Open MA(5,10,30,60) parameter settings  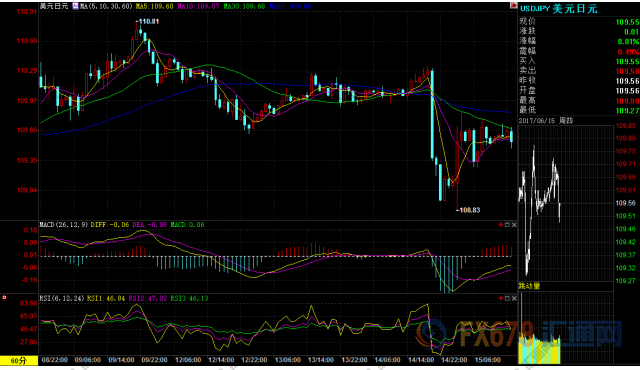[x=106, y=7]
